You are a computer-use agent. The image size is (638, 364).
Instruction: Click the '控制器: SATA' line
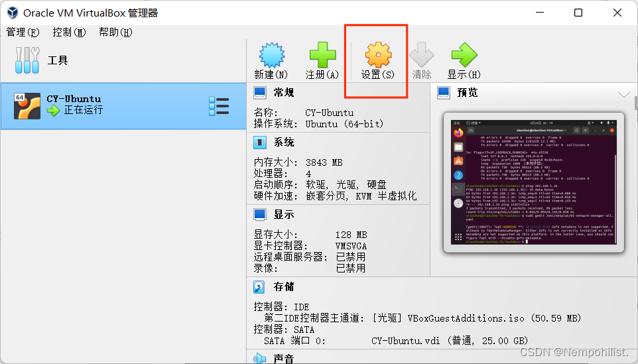284,330
